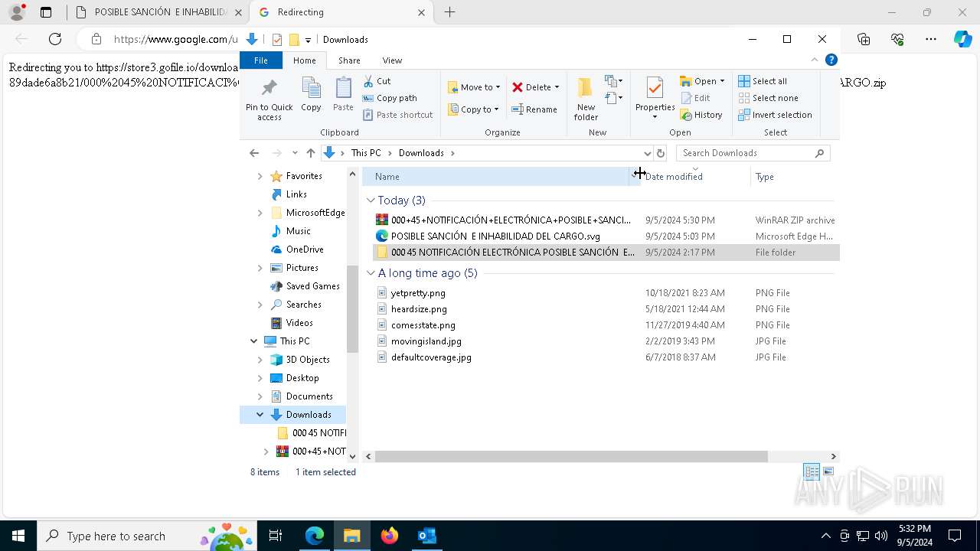The height and width of the screenshot is (551, 980).
Task: Open Music in navigation pane
Action: (x=298, y=231)
